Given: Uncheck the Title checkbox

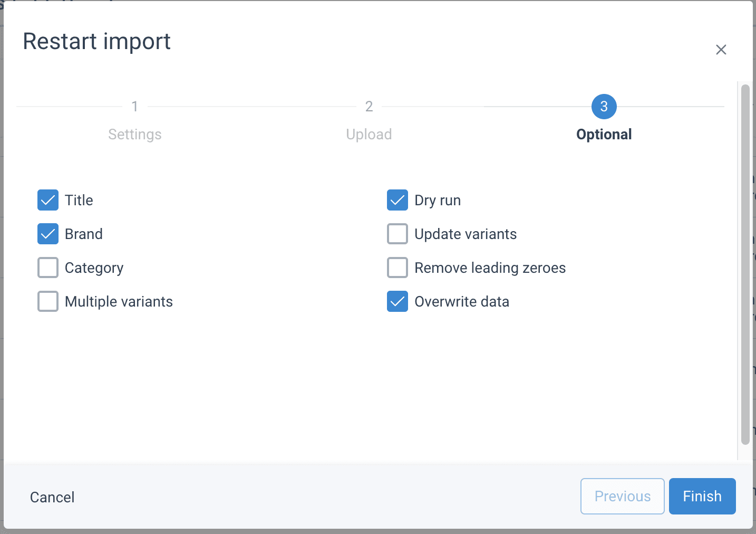Looking at the screenshot, I should 48,201.
